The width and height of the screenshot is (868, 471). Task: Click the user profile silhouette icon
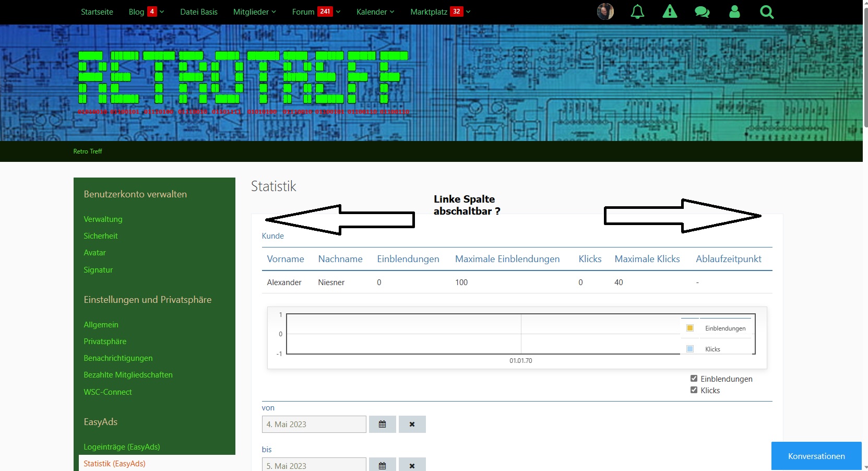coord(734,11)
